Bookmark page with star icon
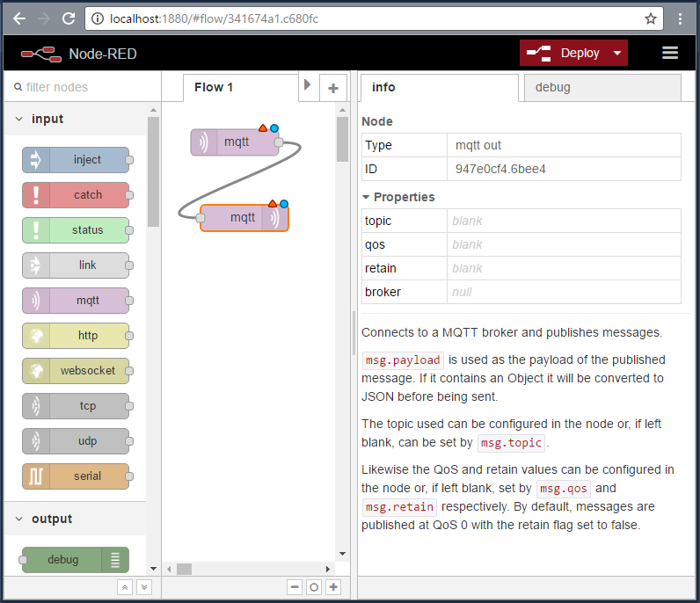700x603 pixels. coord(651,18)
